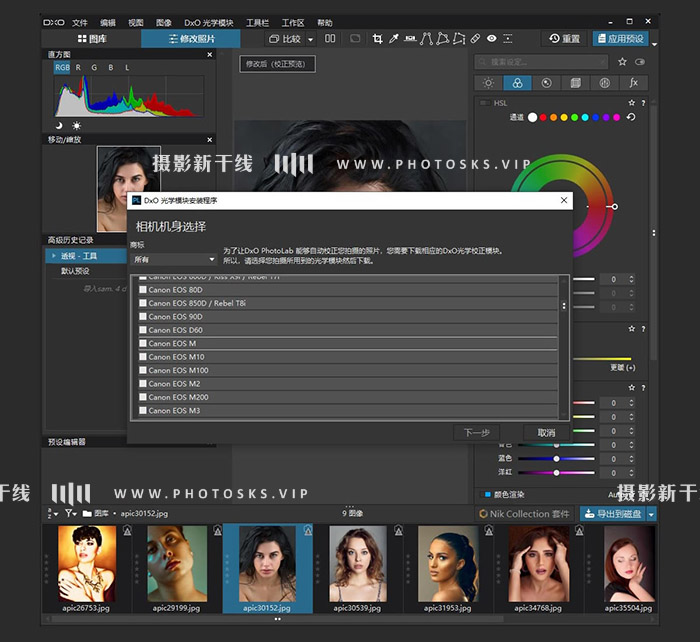This screenshot has width=700, height=642.
Task: Open the Detail palette tab icon
Action: (546, 83)
